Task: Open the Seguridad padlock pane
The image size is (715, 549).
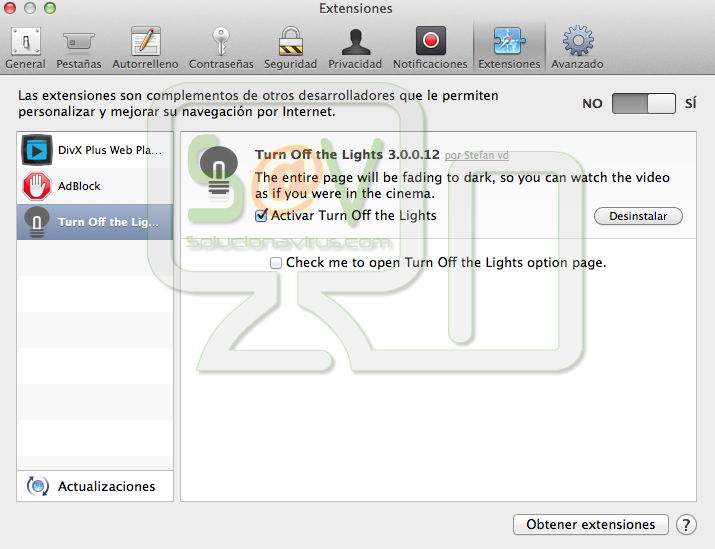Action: pos(290,48)
